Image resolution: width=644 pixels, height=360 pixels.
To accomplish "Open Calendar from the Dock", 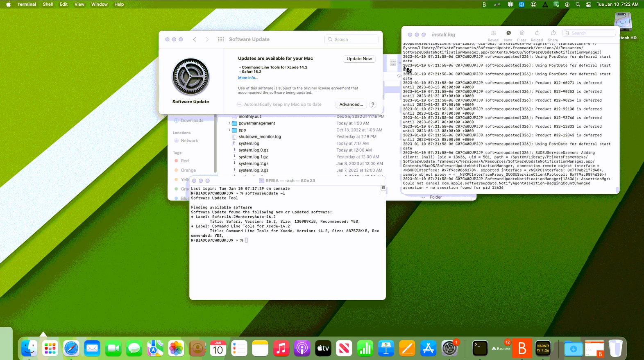I will click(218, 349).
